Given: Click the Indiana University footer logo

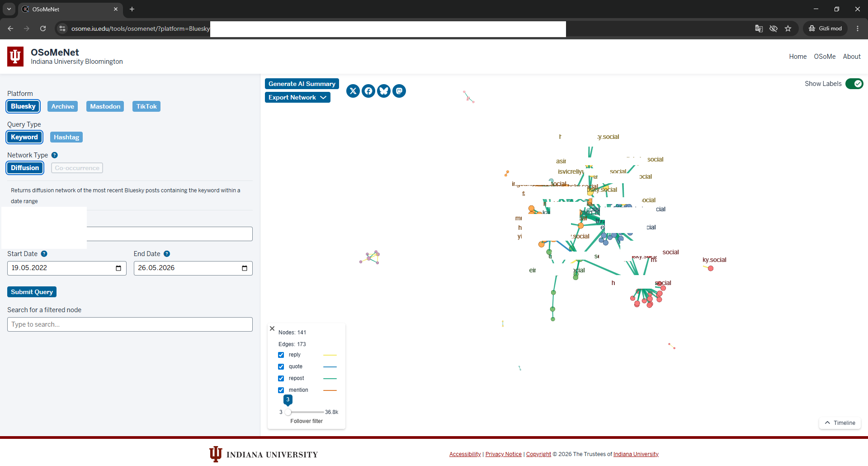Looking at the screenshot, I should click(264, 454).
